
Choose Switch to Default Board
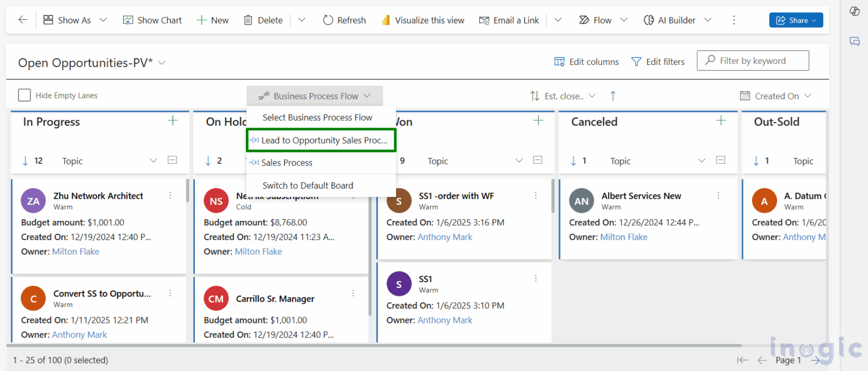(x=308, y=185)
